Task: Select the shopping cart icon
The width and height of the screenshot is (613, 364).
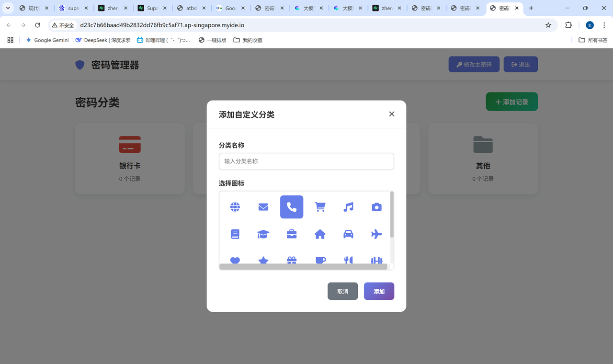Action: [x=320, y=207]
